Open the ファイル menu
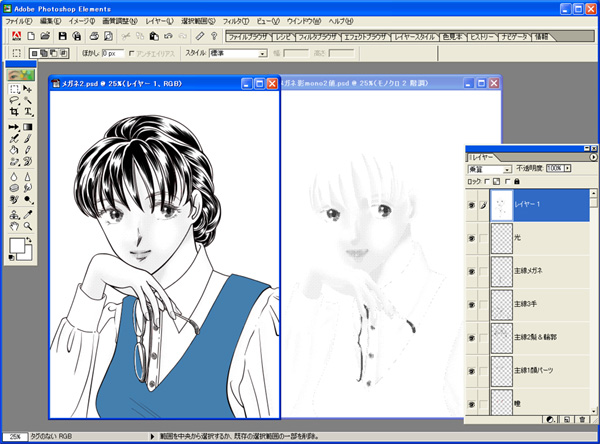 click(18, 21)
